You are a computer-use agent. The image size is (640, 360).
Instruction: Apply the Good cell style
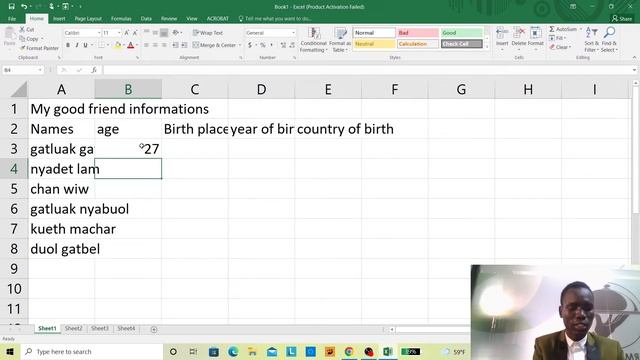[x=462, y=33]
